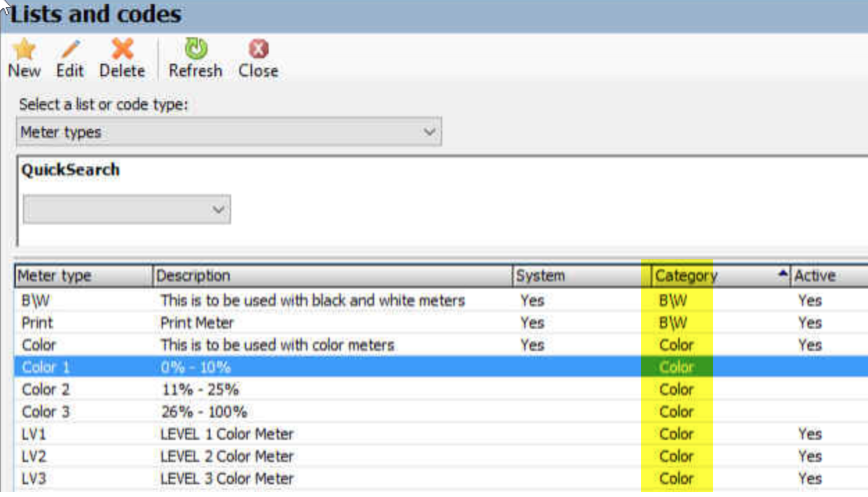Click the Delete X icon

(x=122, y=49)
